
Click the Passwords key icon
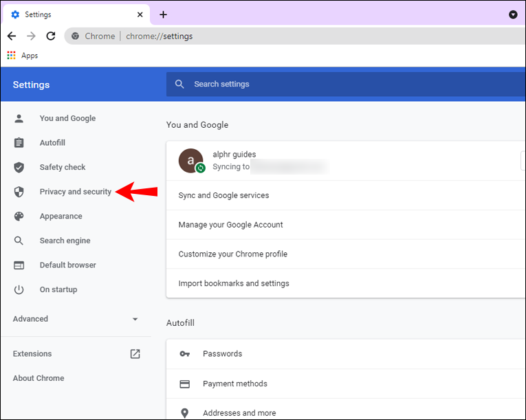185,353
